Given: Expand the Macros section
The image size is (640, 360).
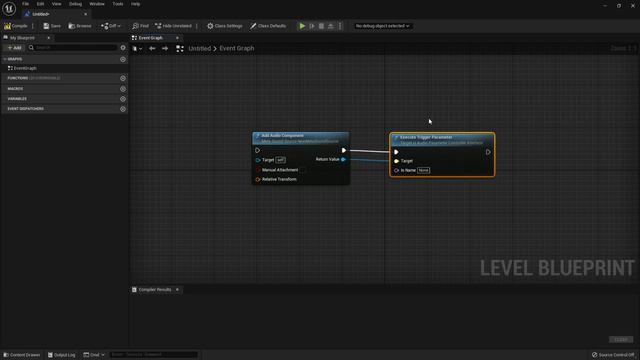Looking at the screenshot, I should 15,89.
